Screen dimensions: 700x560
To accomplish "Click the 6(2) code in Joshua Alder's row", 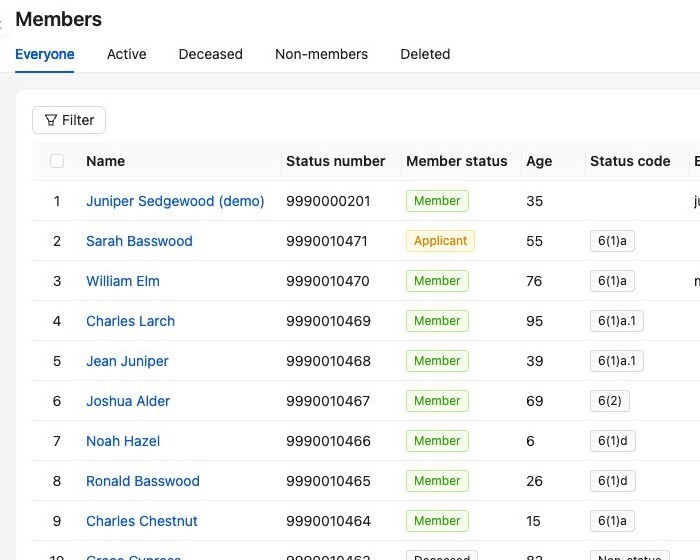I will (610, 401).
